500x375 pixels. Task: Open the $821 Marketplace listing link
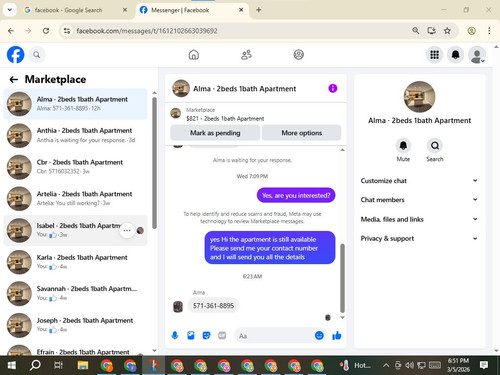tap(225, 118)
